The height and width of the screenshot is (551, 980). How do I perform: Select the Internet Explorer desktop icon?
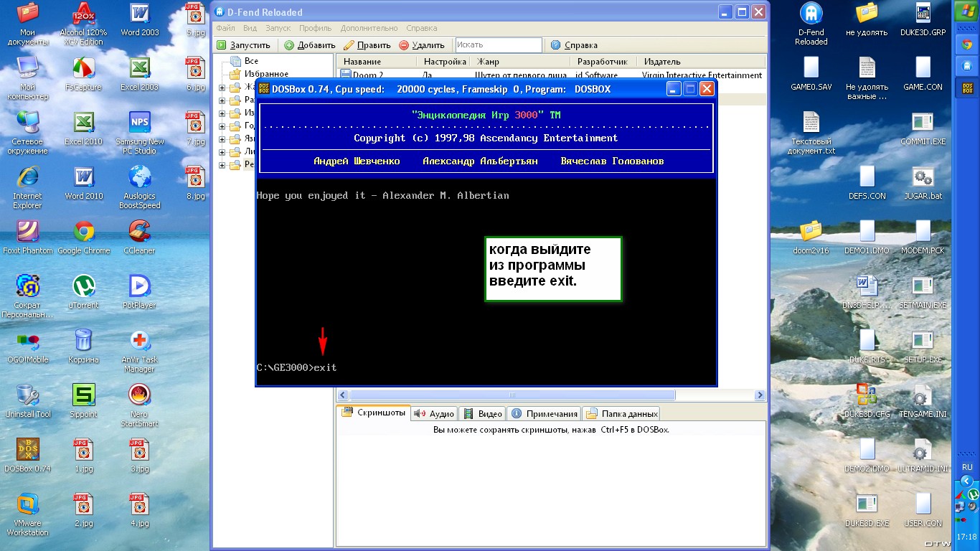(27, 188)
